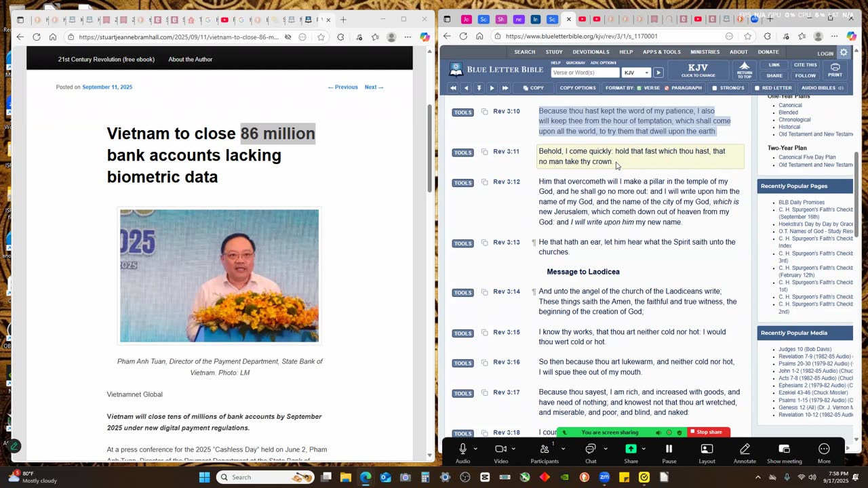Open the Zoom More options menu

(x=824, y=449)
